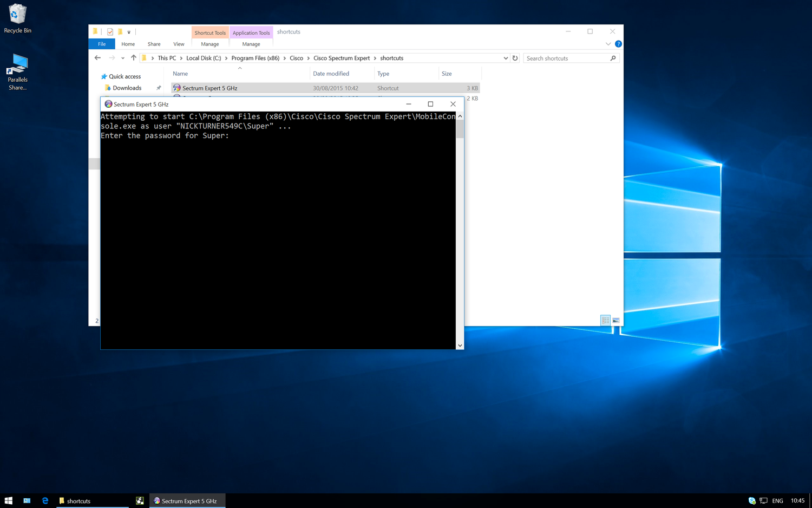Image resolution: width=812 pixels, height=508 pixels.
Task: Switch Explorer to large icons view button
Action: (615, 321)
